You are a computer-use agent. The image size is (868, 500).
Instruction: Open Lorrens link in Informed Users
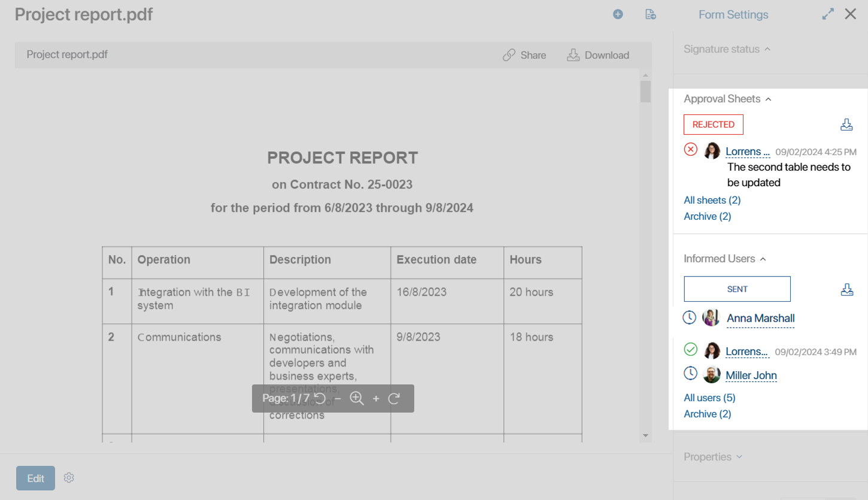coord(747,351)
